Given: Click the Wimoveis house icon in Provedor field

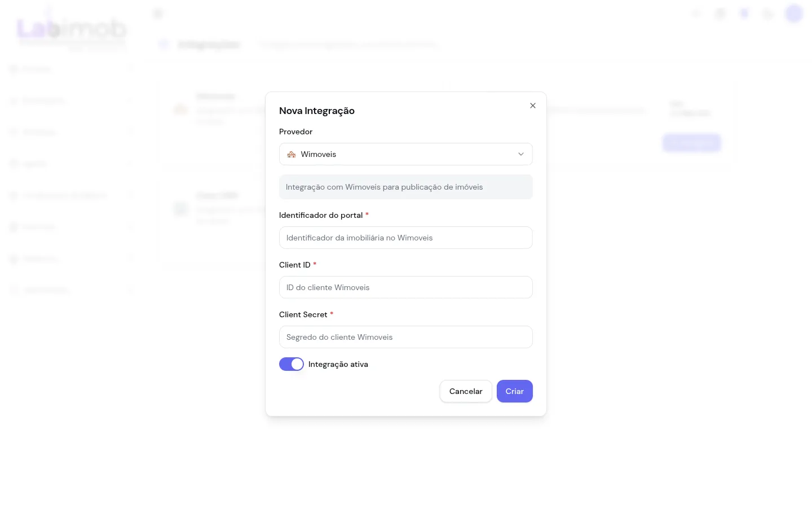Looking at the screenshot, I should pos(292,154).
